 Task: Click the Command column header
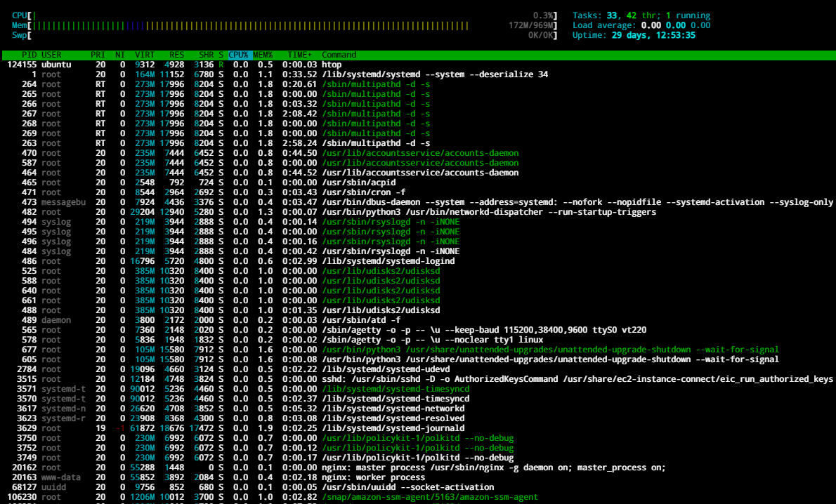pos(339,55)
